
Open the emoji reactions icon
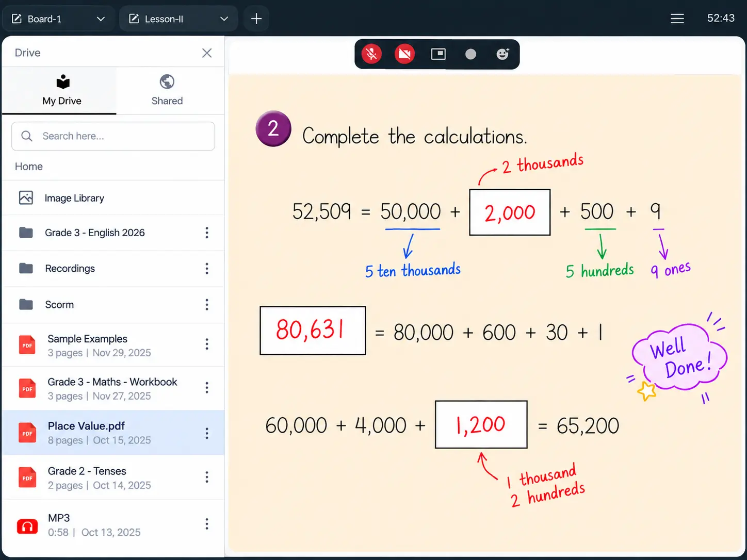(503, 54)
